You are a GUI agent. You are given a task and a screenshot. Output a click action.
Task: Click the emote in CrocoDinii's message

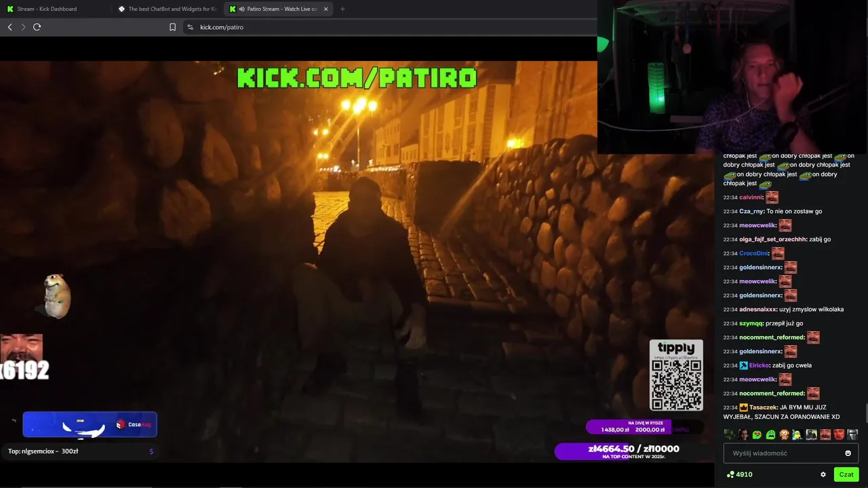click(x=778, y=253)
